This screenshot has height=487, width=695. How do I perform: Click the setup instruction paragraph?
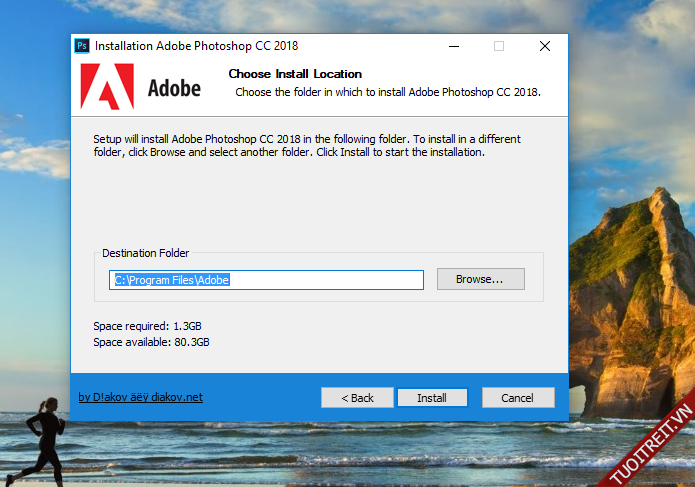(x=307, y=146)
